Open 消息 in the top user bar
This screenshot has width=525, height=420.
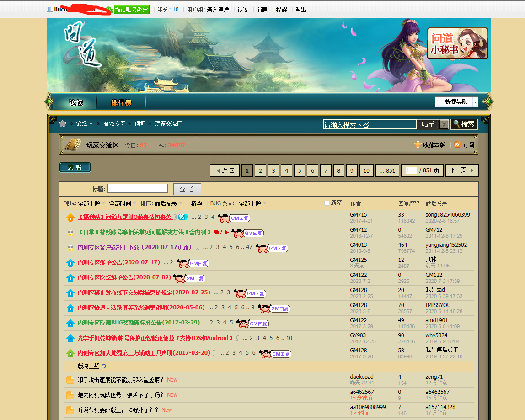tap(262, 10)
